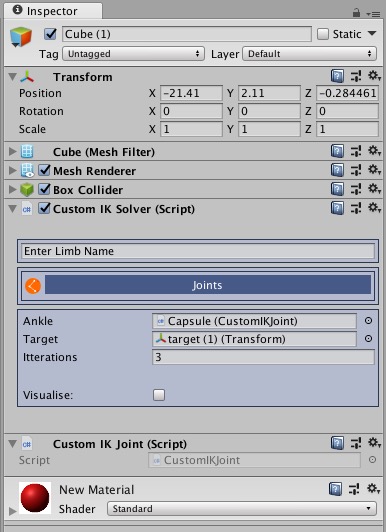
Task: Click the Itterations value field
Action: point(263,357)
